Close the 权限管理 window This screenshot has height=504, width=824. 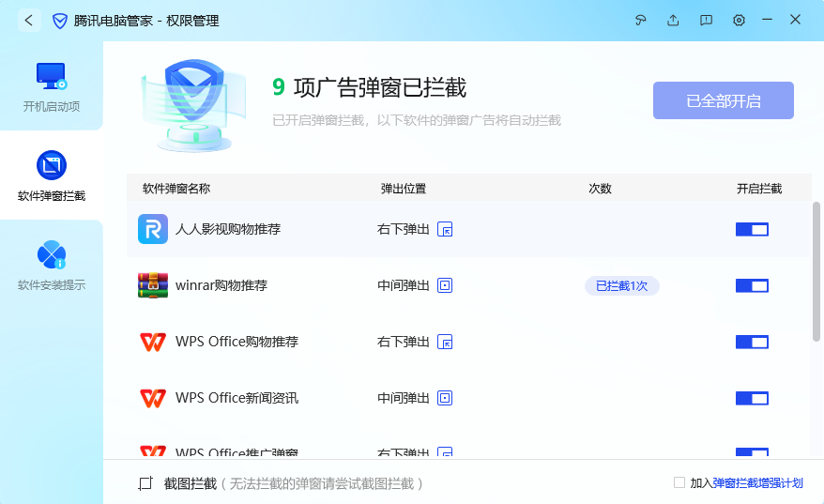(x=795, y=20)
